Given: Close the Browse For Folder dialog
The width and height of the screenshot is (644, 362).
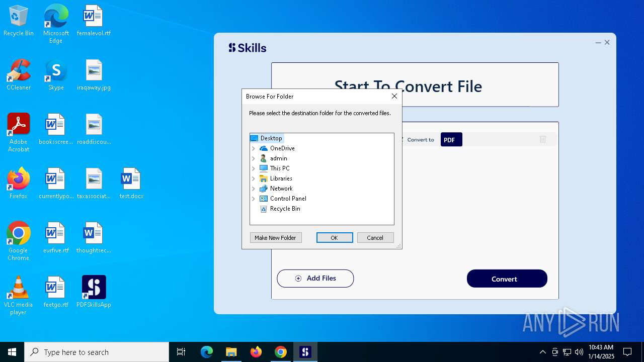Looking at the screenshot, I should coord(394,96).
